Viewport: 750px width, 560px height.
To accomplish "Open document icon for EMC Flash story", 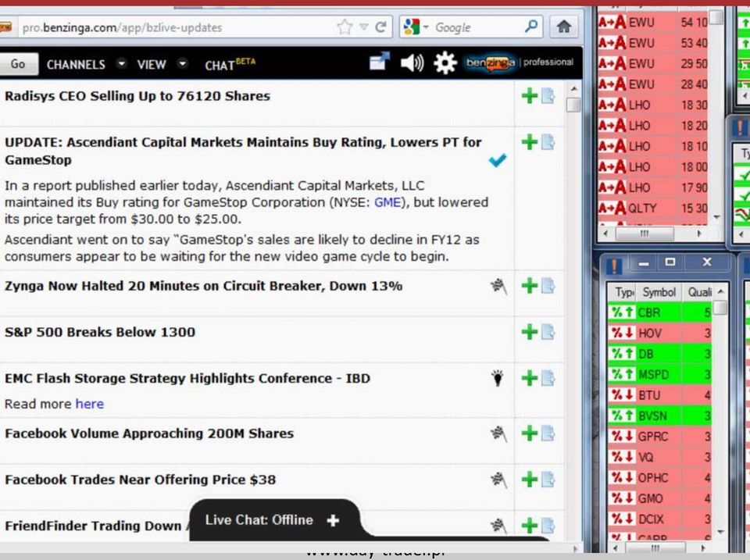I will pyautogui.click(x=548, y=378).
